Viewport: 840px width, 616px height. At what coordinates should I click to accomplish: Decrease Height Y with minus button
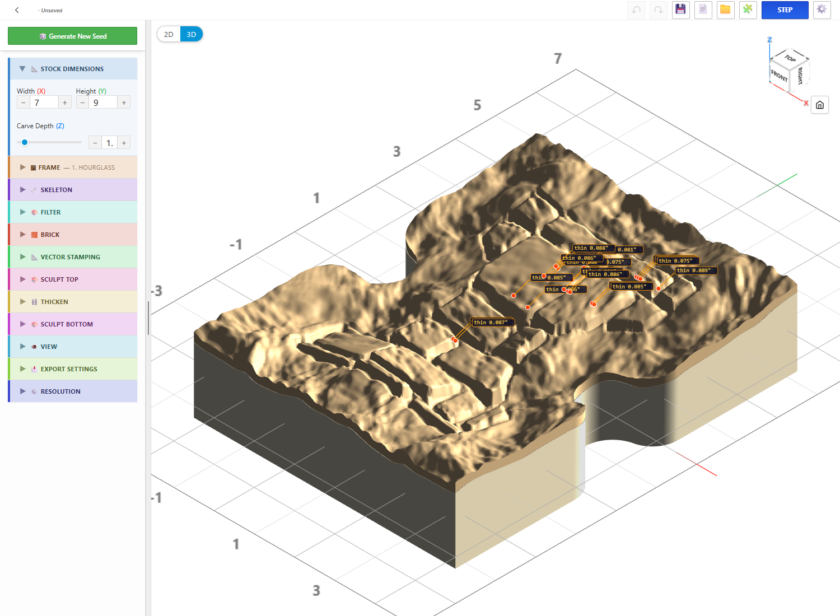pos(82,102)
